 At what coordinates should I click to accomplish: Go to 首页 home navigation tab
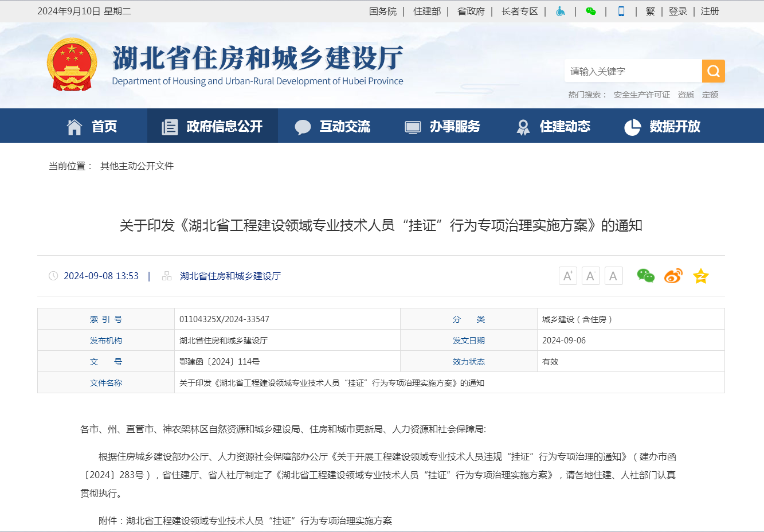pos(92,126)
